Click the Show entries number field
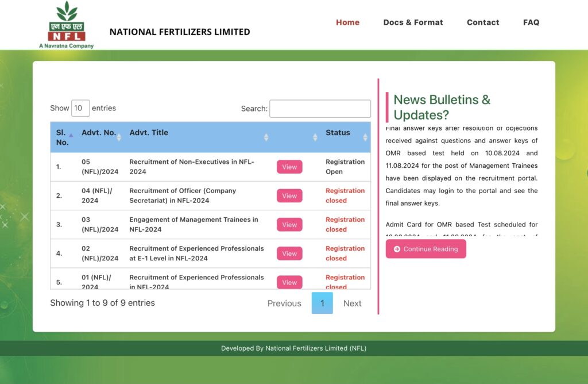Image resolution: width=588 pixels, height=384 pixels. coord(80,108)
